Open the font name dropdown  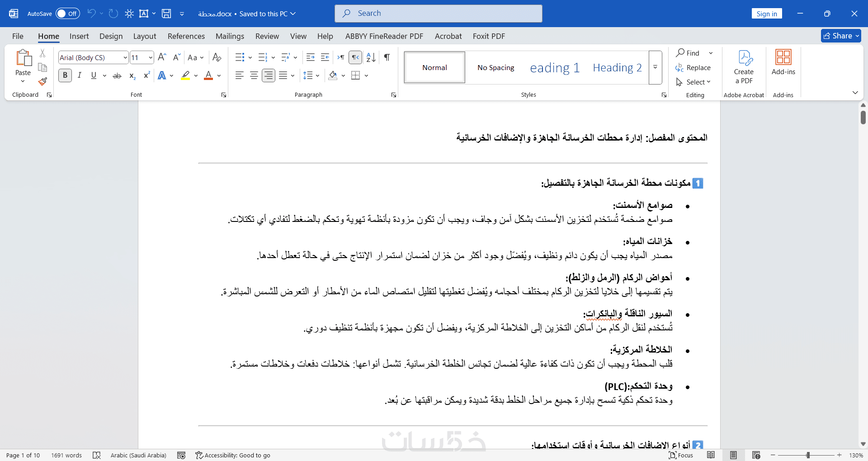125,57
